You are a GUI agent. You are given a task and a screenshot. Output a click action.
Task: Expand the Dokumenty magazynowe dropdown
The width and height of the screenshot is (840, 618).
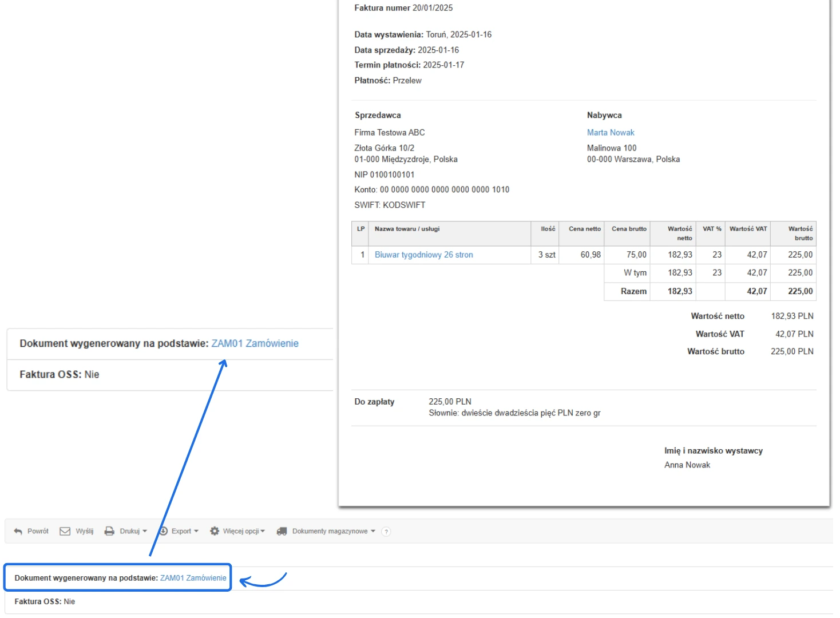point(326,531)
